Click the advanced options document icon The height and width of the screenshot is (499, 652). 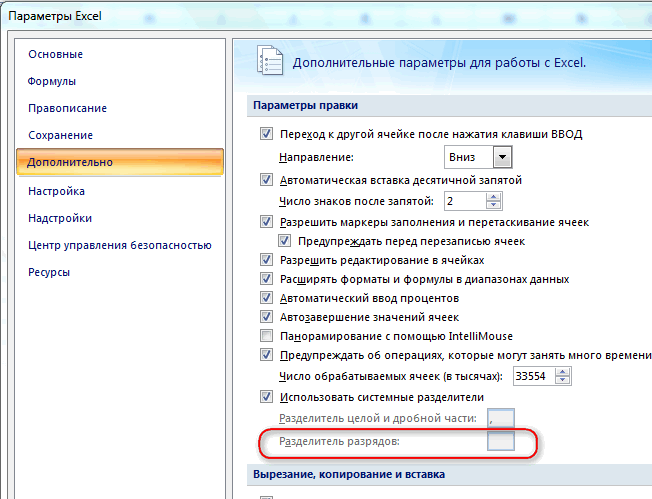270,61
